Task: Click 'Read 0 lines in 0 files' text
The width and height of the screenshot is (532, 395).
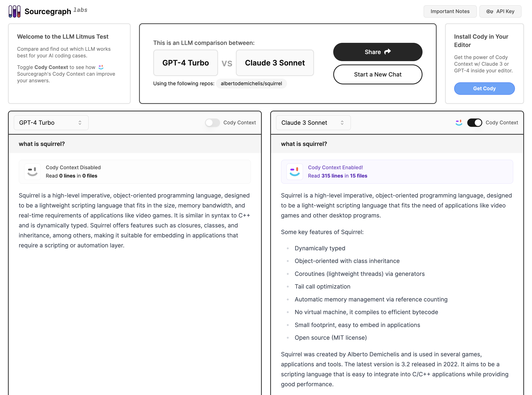Action: [72, 176]
